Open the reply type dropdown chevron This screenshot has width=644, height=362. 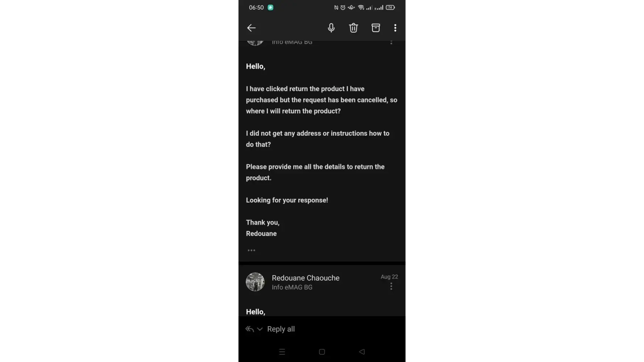pos(260,329)
